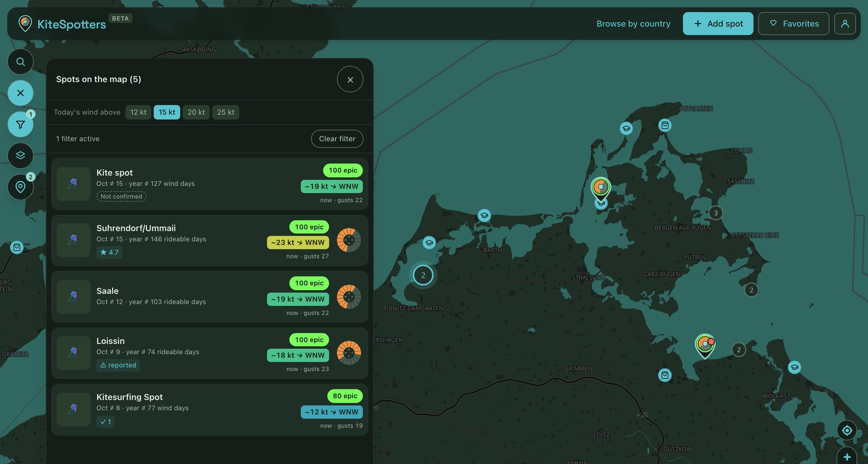Viewport: 868px width, 464px height.
Task: Click Saale wind rose chart
Action: pyautogui.click(x=349, y=296)
